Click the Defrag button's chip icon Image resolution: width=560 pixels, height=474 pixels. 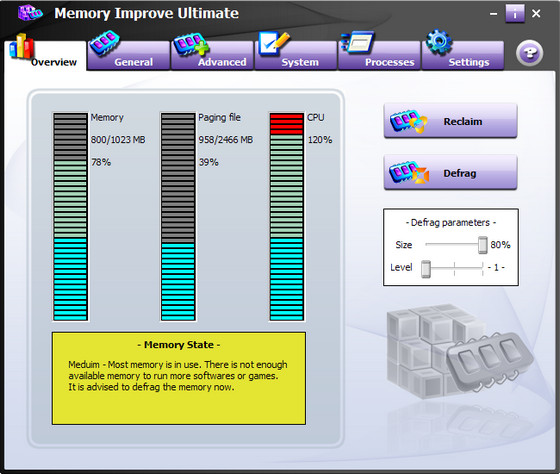(x=409, y=173)
